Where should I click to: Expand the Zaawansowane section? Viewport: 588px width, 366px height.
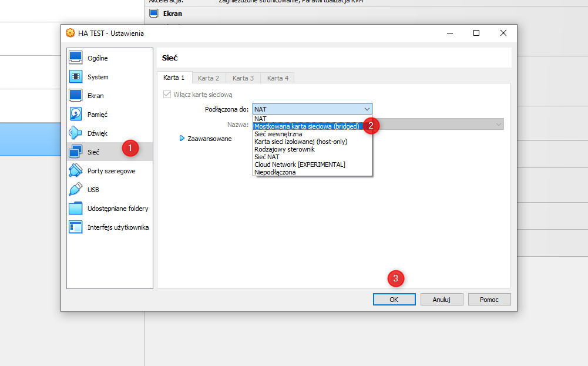pos(182,139)
